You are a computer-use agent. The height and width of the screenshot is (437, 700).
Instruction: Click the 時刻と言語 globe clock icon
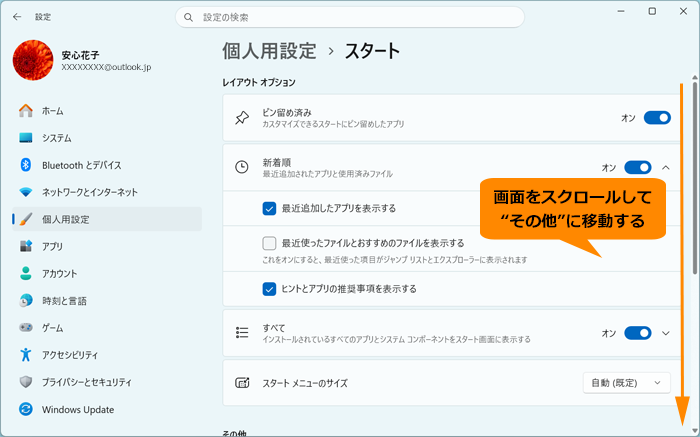pyautogui.click(x=26, y=301)
